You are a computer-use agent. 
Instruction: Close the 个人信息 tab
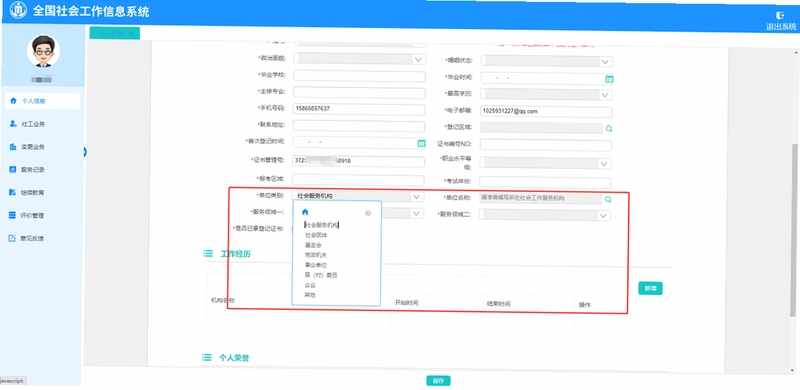[131, 33]
